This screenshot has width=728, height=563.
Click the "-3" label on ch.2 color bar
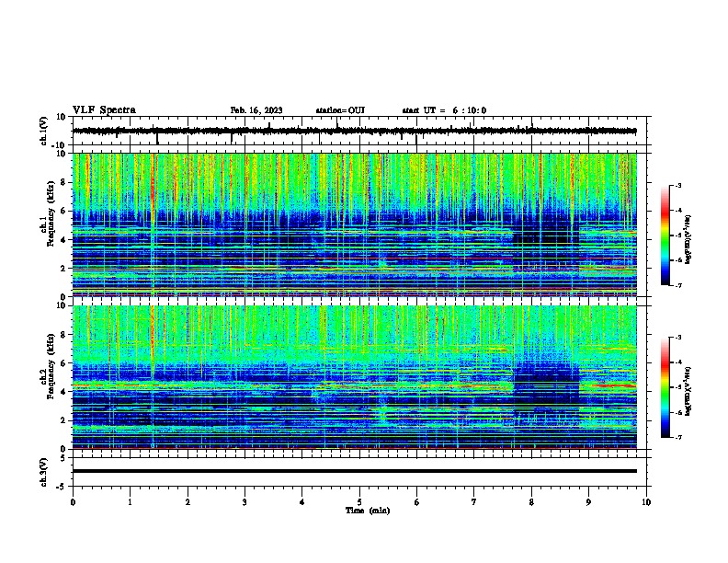(677, 338)
